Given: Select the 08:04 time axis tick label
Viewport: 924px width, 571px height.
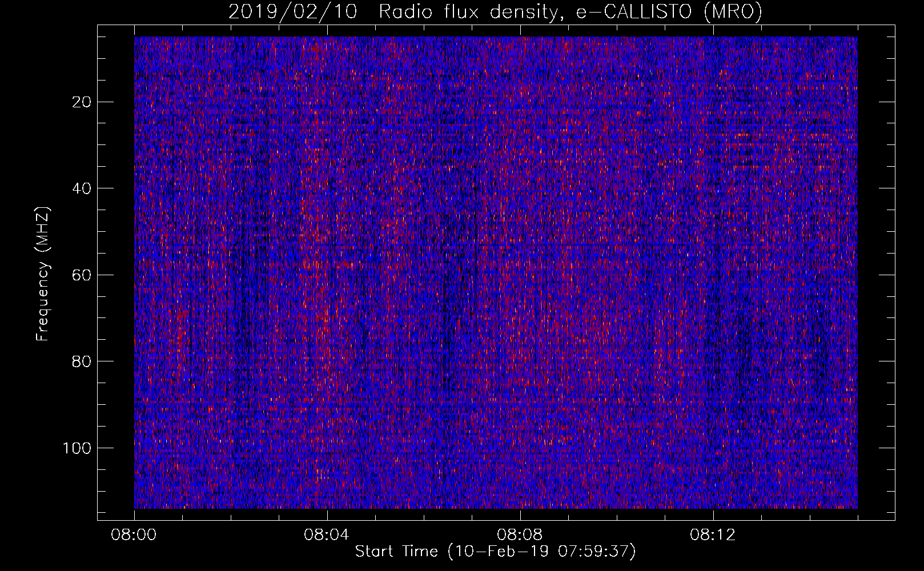Looking at the screenshot, I should [x=327, y=535].
